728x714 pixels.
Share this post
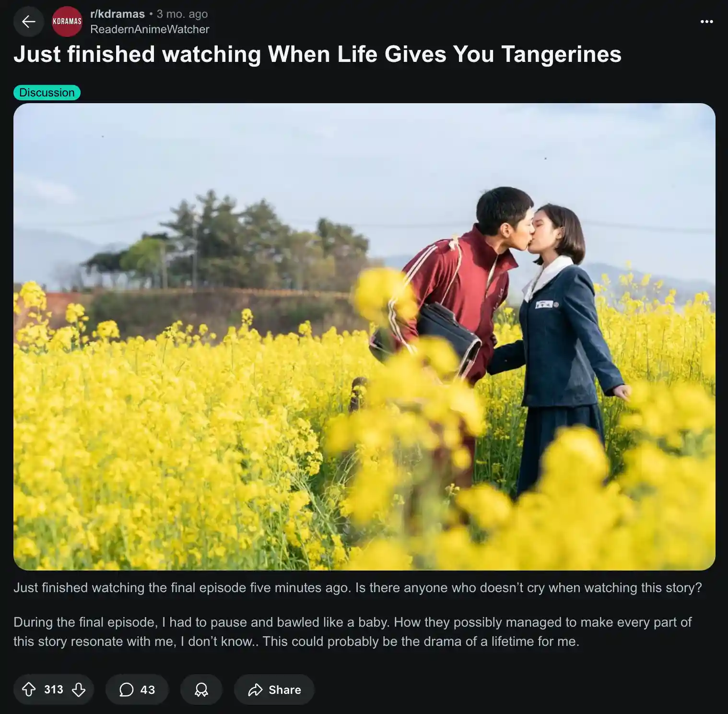click(x=274, y=690)
